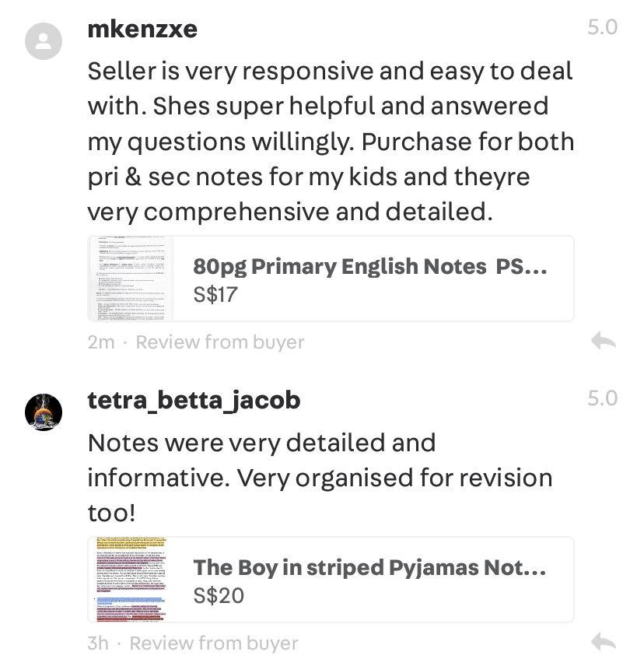Click the S$17 price on the listing
Image resolution: width=644 pixels, height=666 pixels.
tap(215, 294)
